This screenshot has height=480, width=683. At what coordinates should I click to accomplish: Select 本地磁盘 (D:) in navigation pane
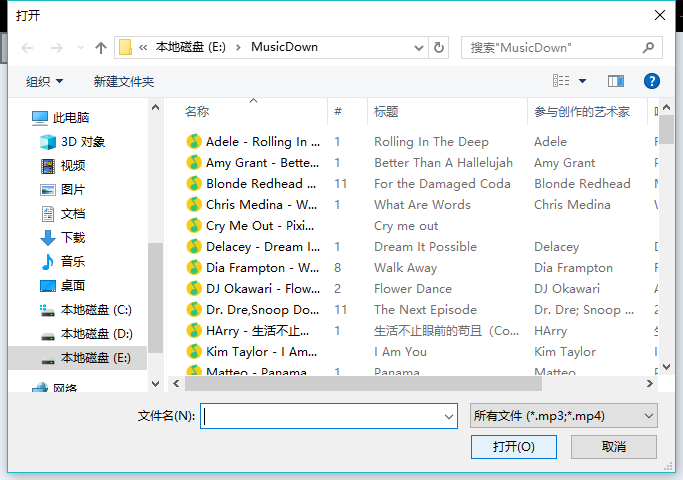96,334
